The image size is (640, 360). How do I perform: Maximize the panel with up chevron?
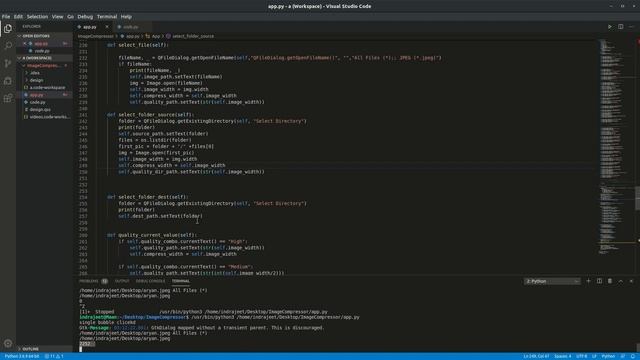click(x=620, y=281)
